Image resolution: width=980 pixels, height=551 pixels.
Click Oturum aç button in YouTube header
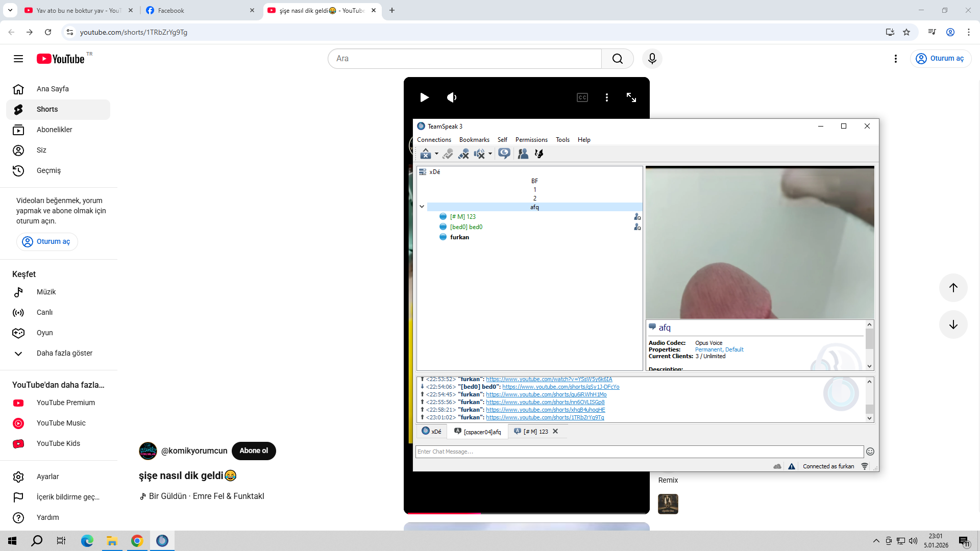940,59
